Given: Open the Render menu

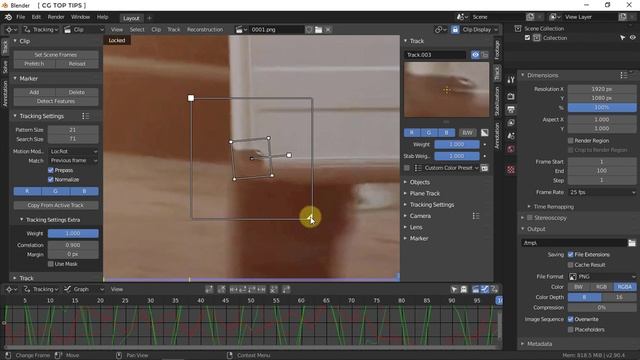Looking at the screenshot, I should [x=56, y=17].
